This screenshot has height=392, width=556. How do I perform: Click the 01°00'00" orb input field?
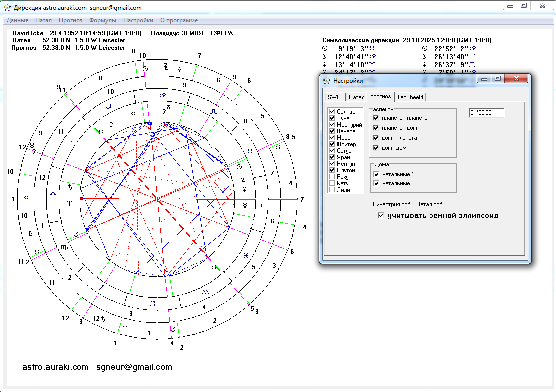(x=486, y=113)
